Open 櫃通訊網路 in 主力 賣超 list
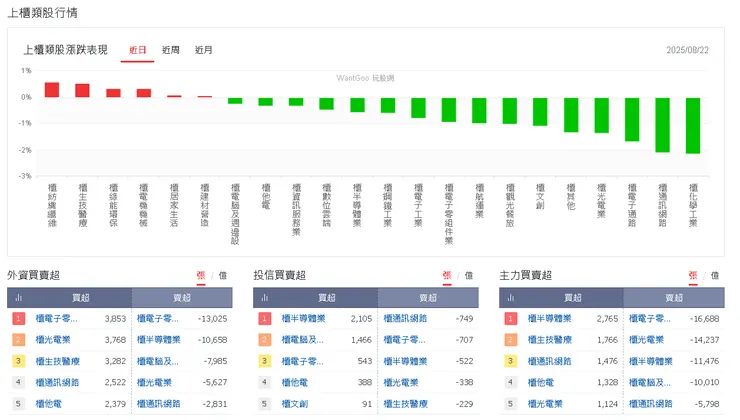 [x=651, y=404]
